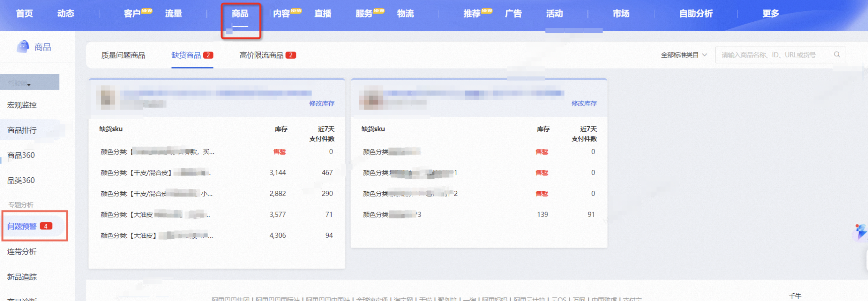Viewport: 868px width, 301px height.
Task: Select the stock value 2,882
Action: (278, 194)
